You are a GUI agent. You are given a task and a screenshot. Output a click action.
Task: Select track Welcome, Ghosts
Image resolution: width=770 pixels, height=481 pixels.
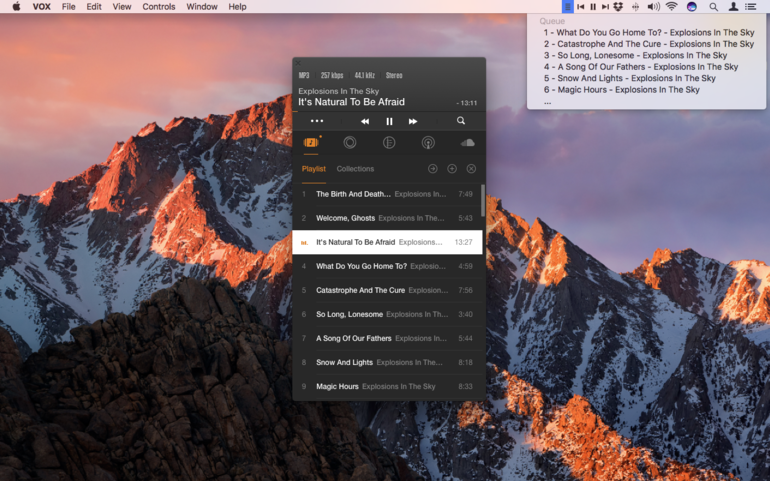(x=387, y=218)
